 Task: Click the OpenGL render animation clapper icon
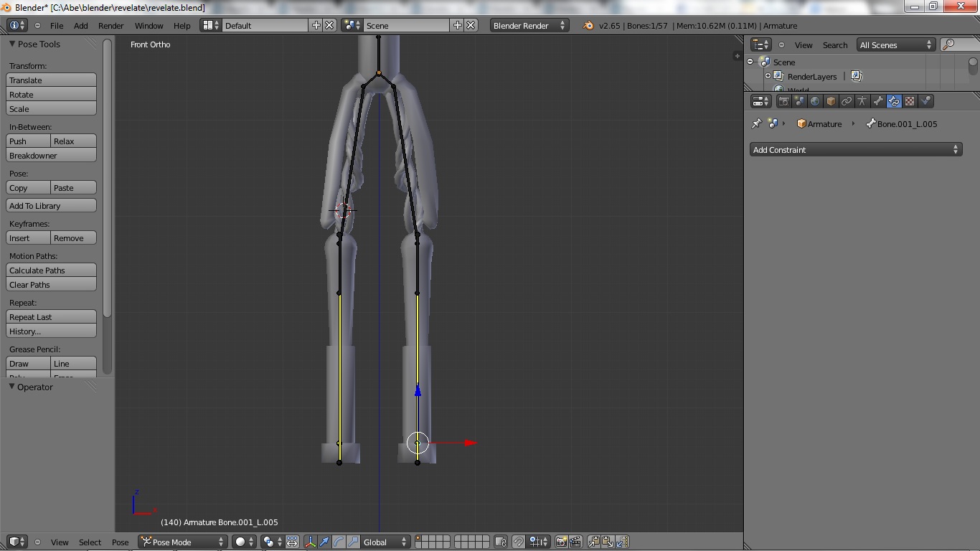click(x=575, y=542)
